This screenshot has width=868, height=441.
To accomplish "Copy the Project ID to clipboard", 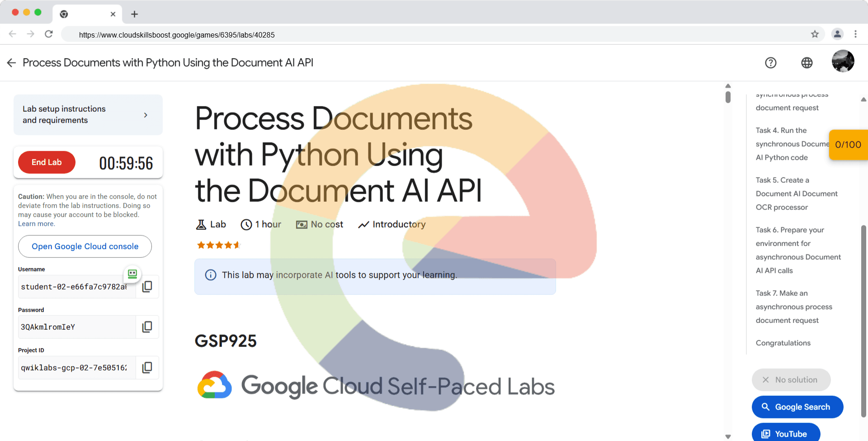I will [147, 368].
